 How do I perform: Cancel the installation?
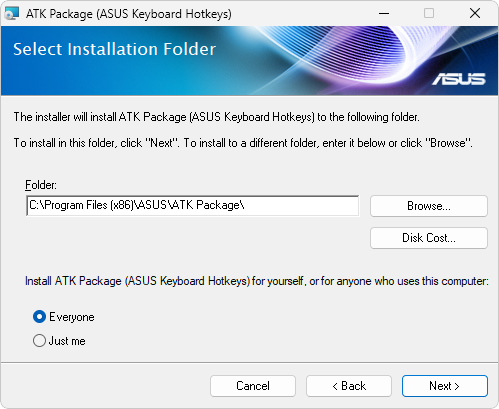pos(253,386)
